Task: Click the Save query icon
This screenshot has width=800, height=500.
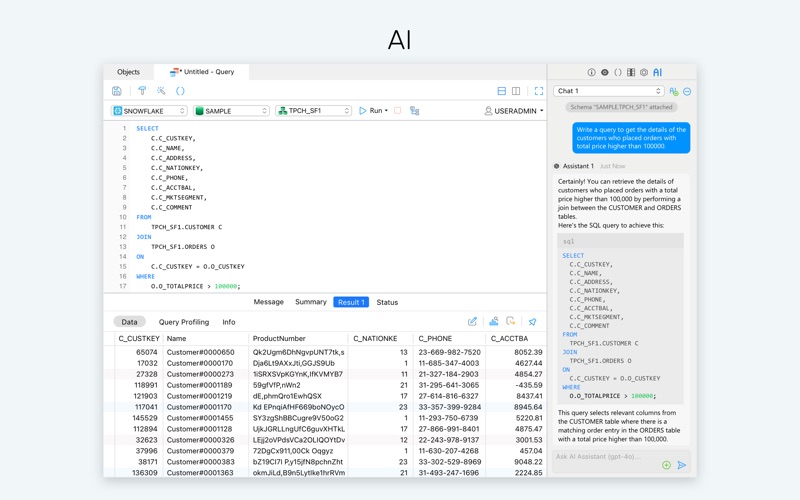Action: 117,91
